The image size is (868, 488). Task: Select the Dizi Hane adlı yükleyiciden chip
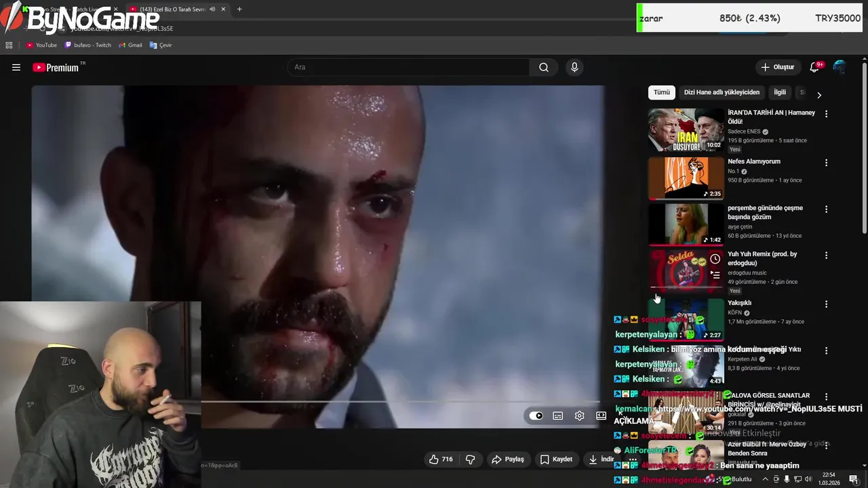point(722,92)
